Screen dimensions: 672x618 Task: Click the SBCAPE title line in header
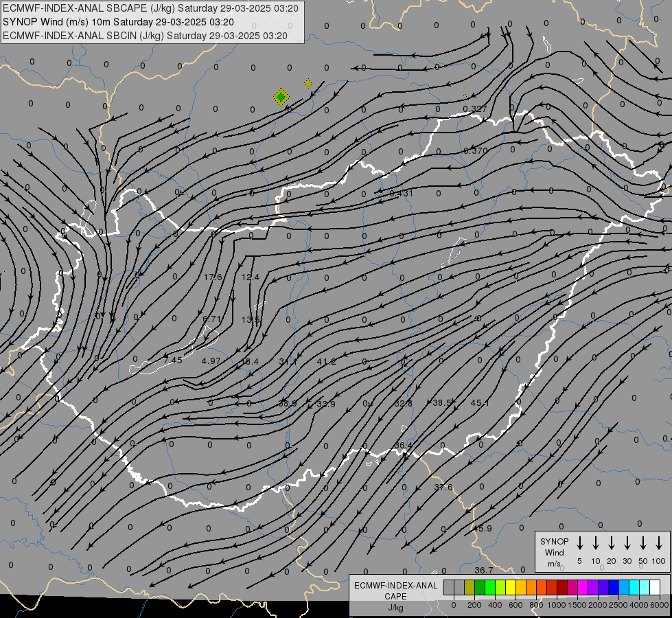[x=150, y=8]
